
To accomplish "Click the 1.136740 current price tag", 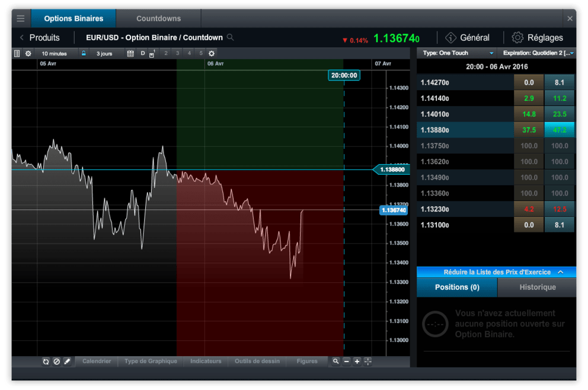I will pyautogui.click(x=394, y=210).
